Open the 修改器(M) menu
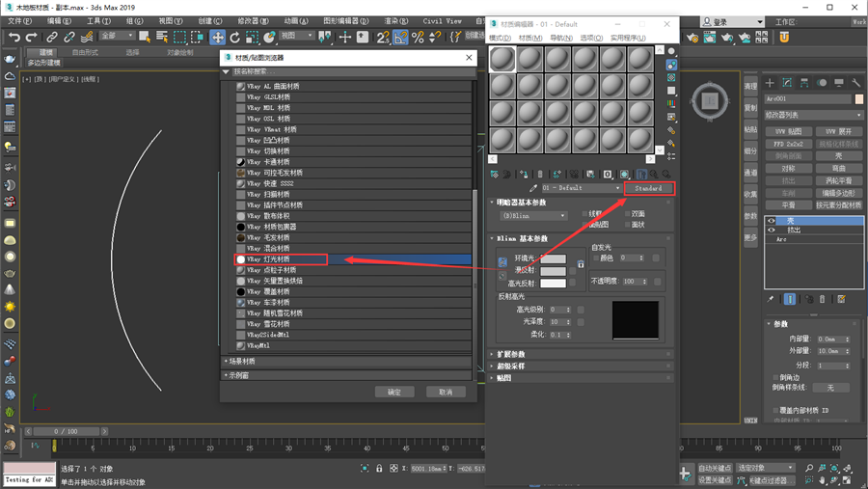Viewport: 868px width, 489px height. tap(253, 21)
